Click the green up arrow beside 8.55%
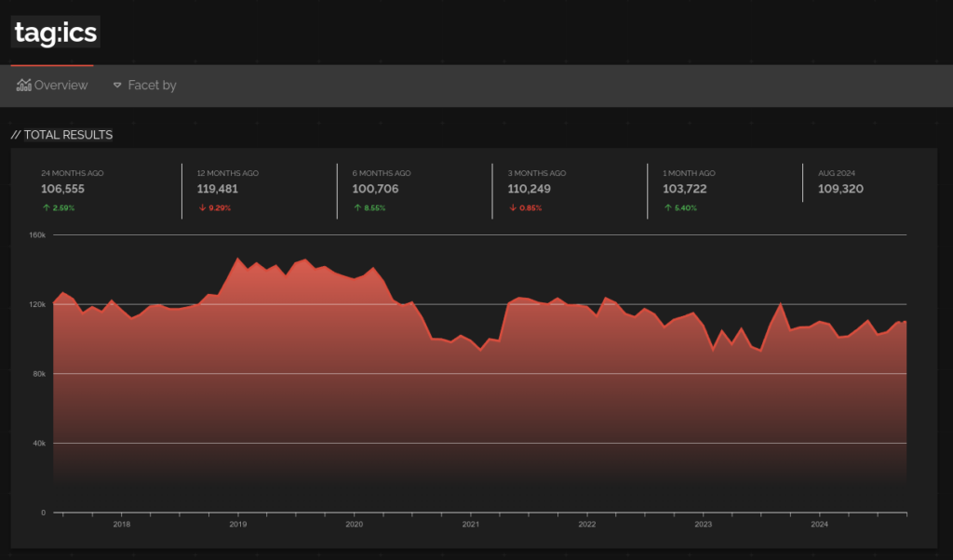Image resolution: width=953 pixels, height=560 pixels. [357, 207]
